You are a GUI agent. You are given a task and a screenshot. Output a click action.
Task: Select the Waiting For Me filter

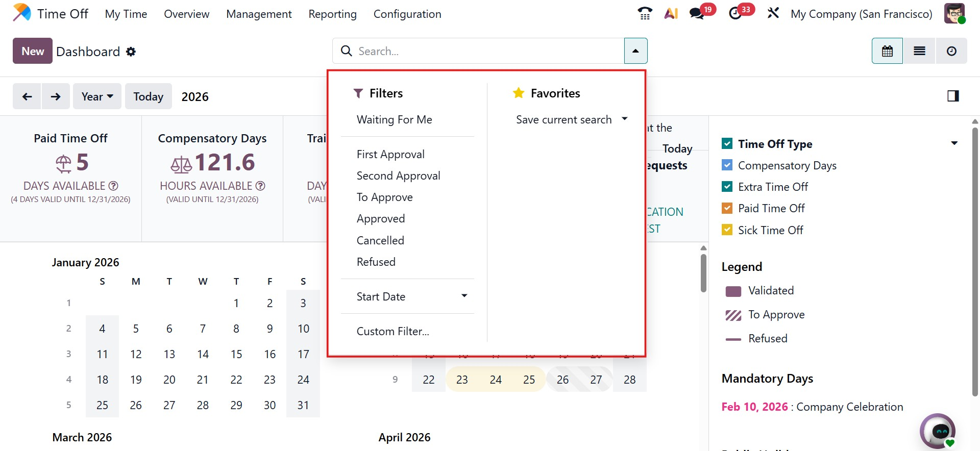(394, 119)
